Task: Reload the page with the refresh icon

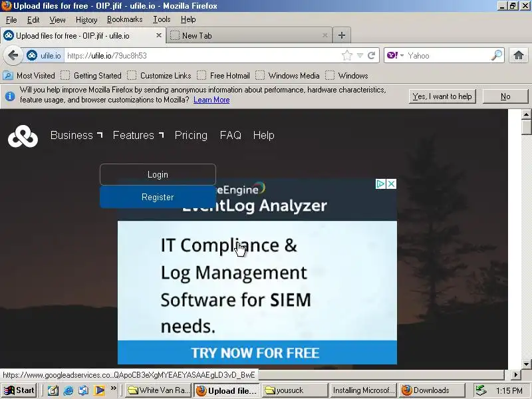Action: pos(372,55)
